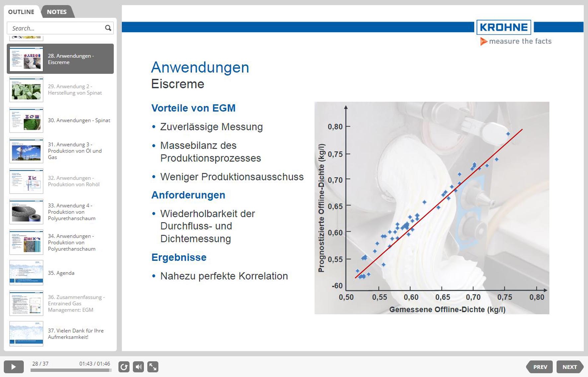Open slide 32 Produktion von Rohöl thumbnail
This screenshot has height=377, width=588.
pyautogui.click(x=26, y=181)
